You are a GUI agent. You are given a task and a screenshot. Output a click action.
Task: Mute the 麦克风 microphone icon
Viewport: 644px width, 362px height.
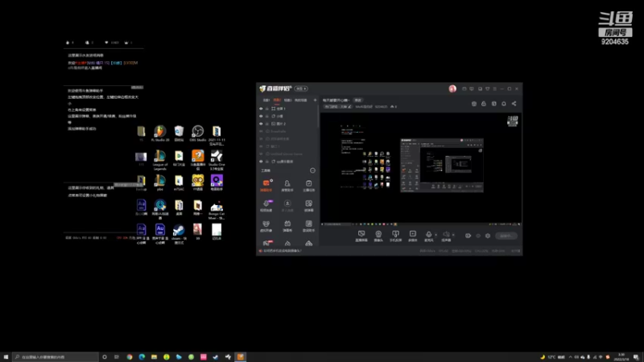click(428, 234)
